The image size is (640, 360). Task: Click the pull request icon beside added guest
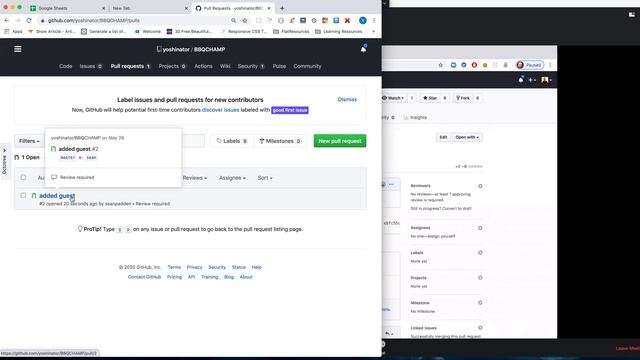[34, 196]
